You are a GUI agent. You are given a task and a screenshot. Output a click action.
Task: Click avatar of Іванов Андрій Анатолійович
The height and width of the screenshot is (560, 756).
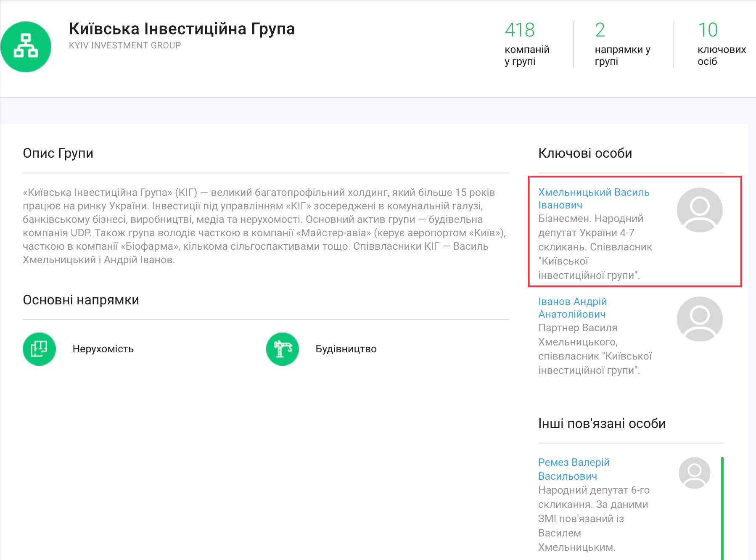click(700, 319)
